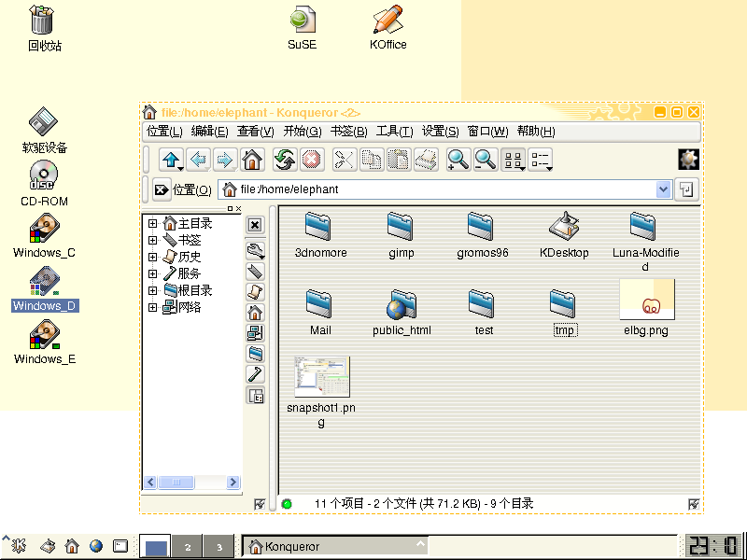Screen dimensions: 747x560
Task: Stop loading with red X icon
Action: (x=312, y=160)
